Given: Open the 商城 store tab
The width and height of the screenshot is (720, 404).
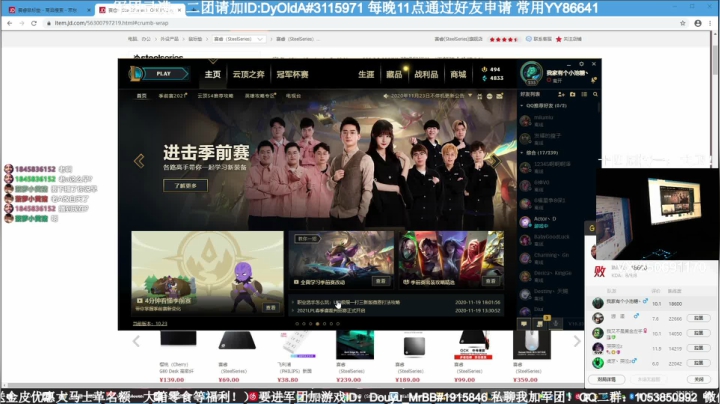Looking at the screenshot, I should click(x=458, y=74).
